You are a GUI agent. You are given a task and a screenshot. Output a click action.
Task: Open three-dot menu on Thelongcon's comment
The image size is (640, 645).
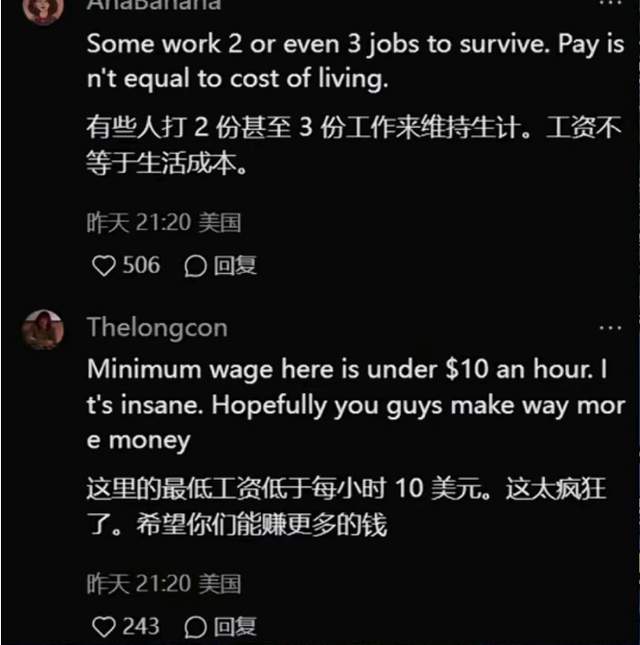pyautogui.click(x=610, y=328)
